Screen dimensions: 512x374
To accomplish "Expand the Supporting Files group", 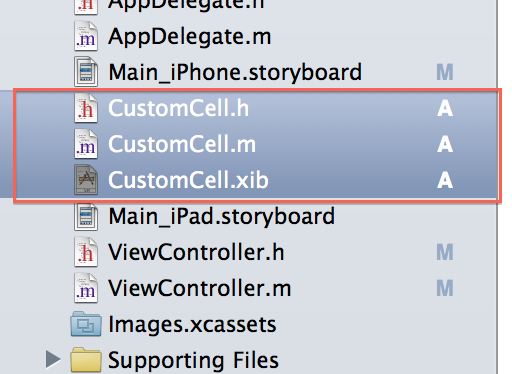I will pos(53,360).
